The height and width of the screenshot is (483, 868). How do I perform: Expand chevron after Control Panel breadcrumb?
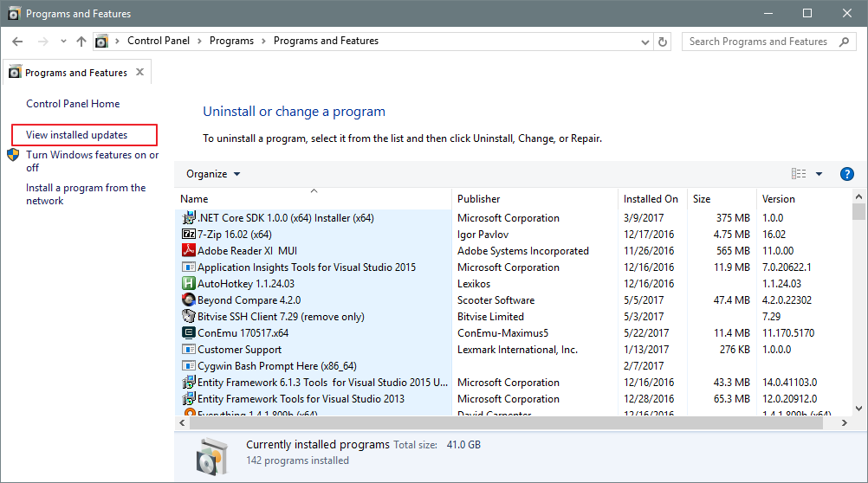pos(200,42)
